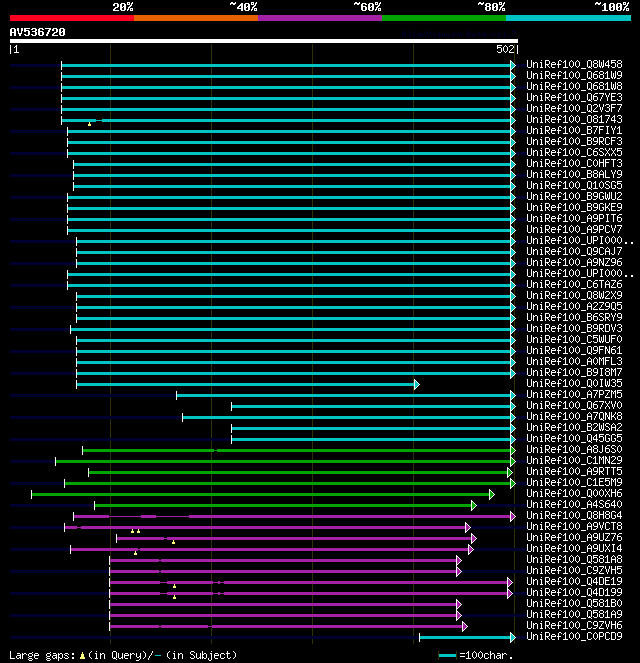Click the UniRef100_A9PIT6 label
The image size is (640, 663).
pos(574,218)
